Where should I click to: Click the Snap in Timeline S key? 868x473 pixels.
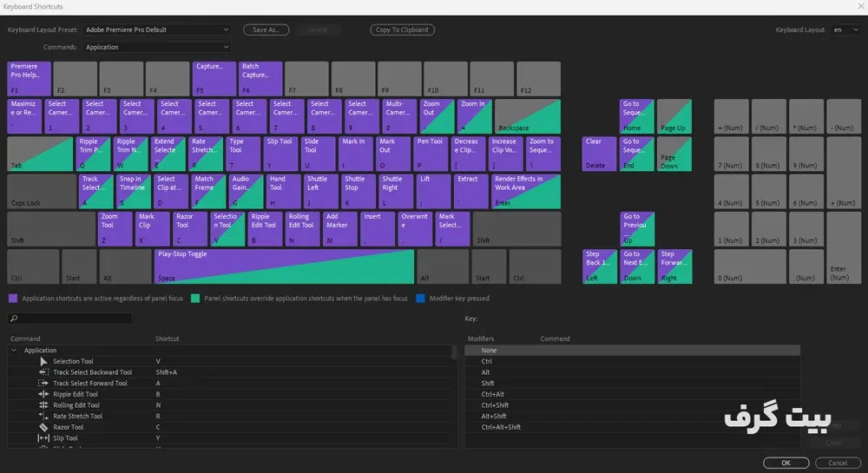point(134,192)
